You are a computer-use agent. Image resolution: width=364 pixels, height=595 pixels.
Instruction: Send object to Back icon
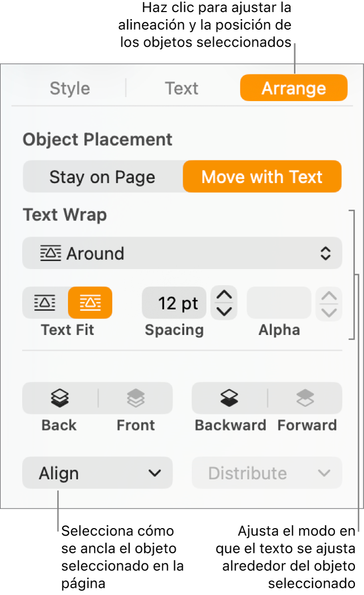pos(60,398)
